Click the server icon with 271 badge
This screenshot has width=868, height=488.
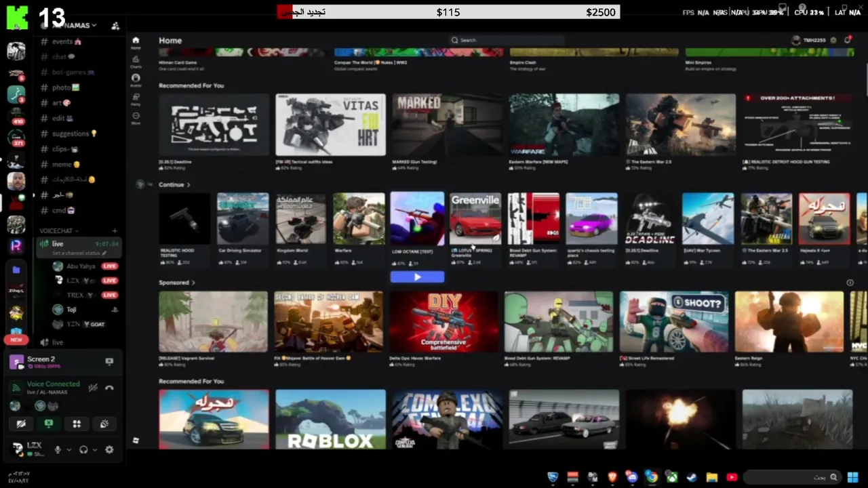[x=16, y=138]
